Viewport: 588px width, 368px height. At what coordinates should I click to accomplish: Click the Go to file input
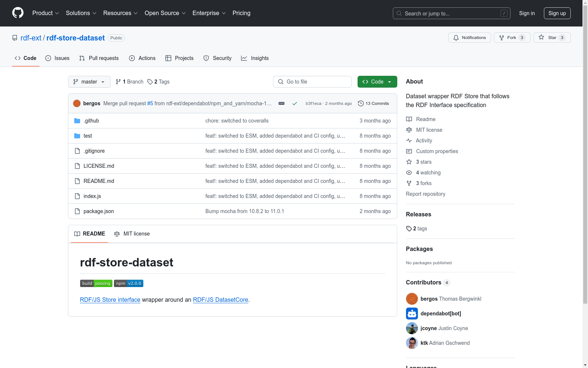click(312, 82)
